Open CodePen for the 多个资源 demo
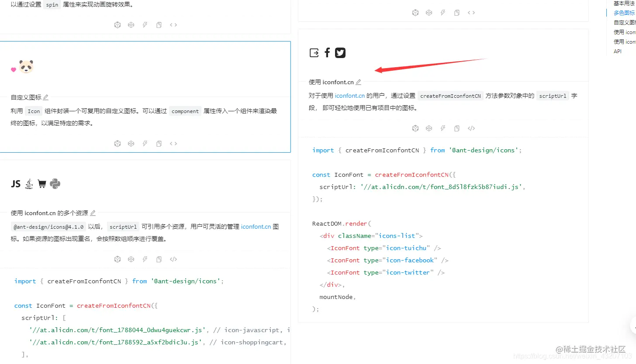The image size is (636, 364). [131, 259]
